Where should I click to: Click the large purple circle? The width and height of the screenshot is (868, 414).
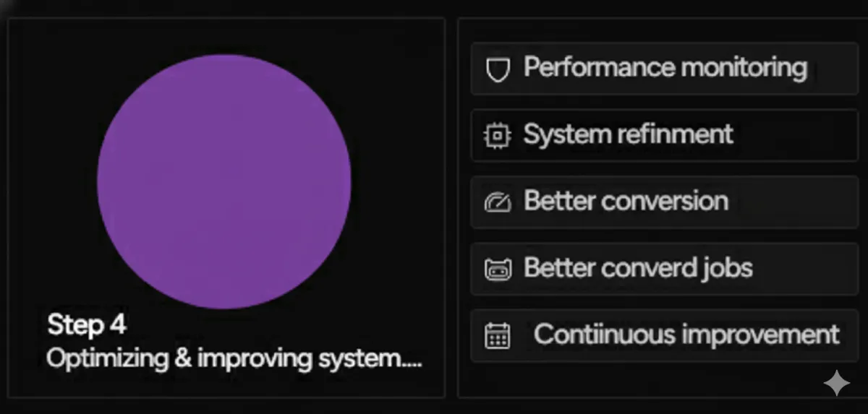(224, 181)
